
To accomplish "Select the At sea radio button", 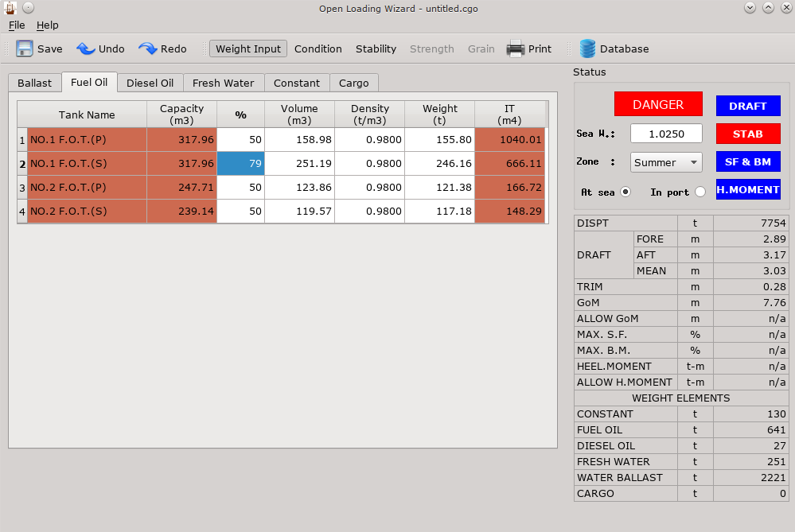I will [625, 192].
